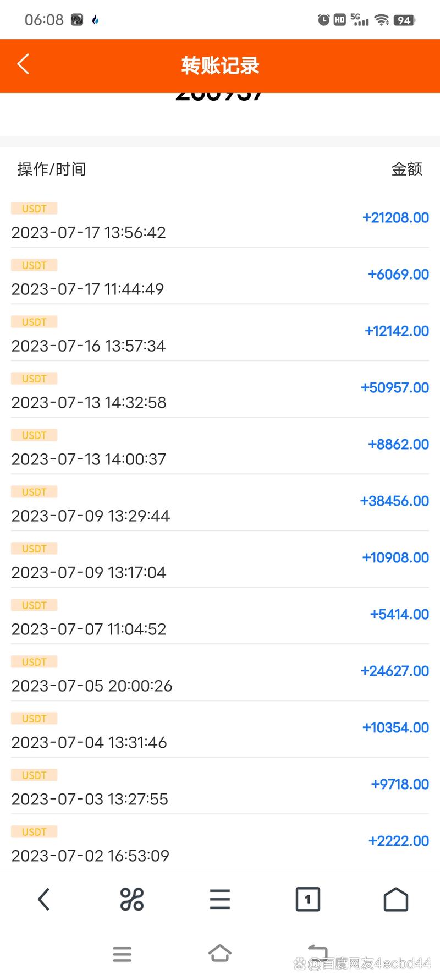Tap the +38456.00 amount

click(394, 501)
